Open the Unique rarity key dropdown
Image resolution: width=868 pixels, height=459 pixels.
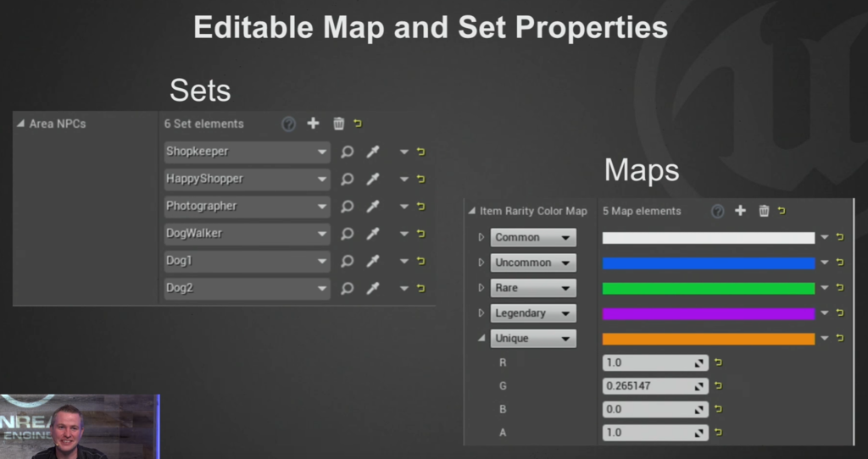click(533, 339)
